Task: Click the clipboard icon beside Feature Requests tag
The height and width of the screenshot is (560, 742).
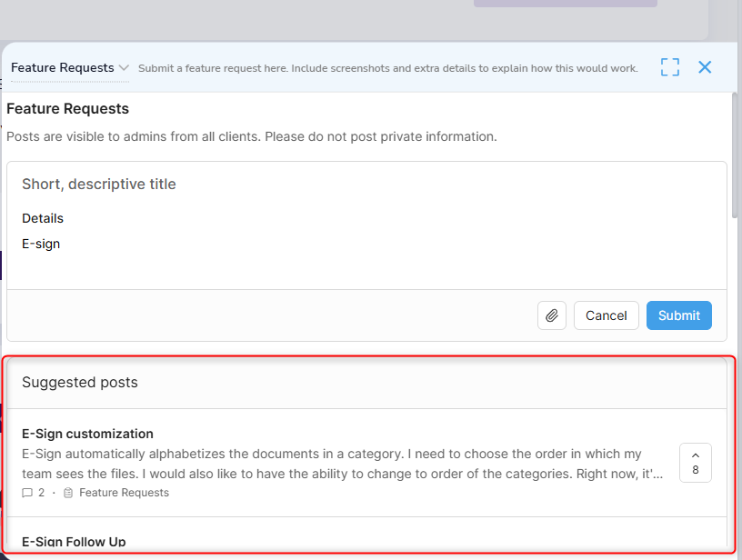Action: tap(68, 493)
